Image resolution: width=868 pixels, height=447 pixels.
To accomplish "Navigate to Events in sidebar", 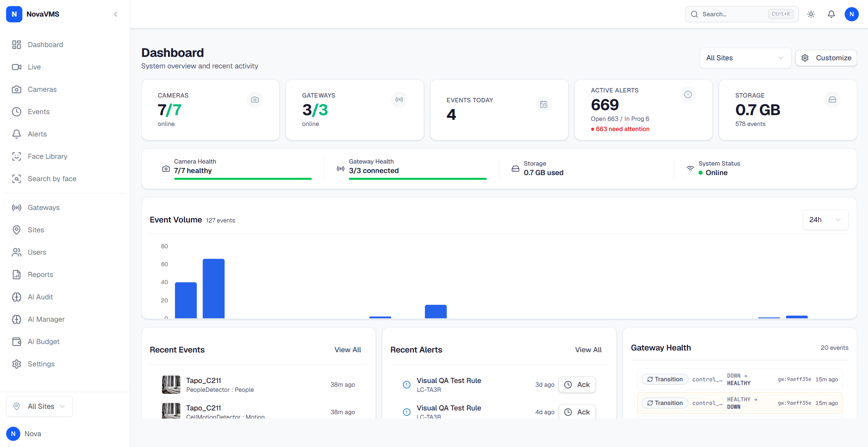I will [65, 112].
